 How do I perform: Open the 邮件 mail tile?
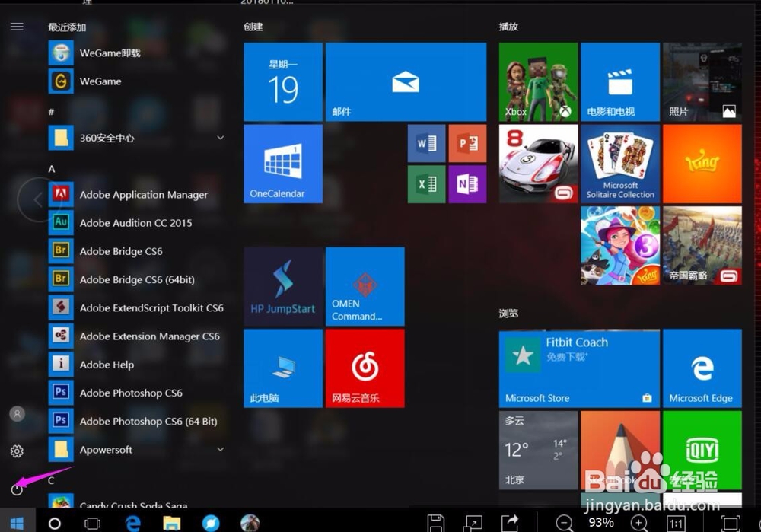click(x=406, y=81)
